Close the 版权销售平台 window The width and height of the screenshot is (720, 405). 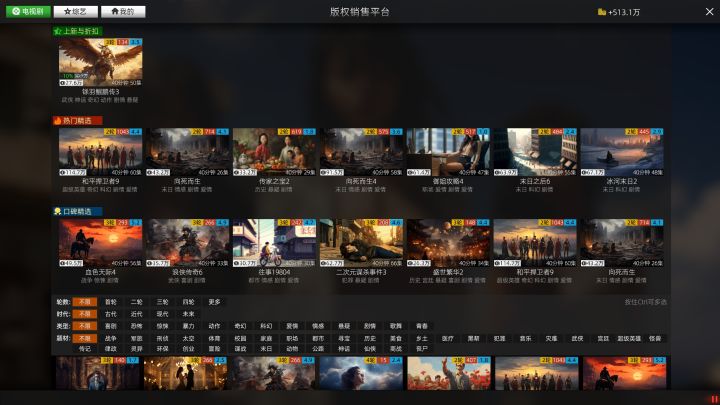click(709, 11)
